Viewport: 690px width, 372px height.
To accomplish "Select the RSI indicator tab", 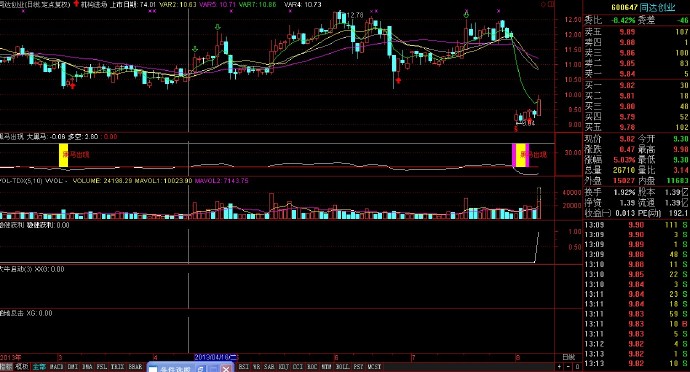I will [243, 367].
